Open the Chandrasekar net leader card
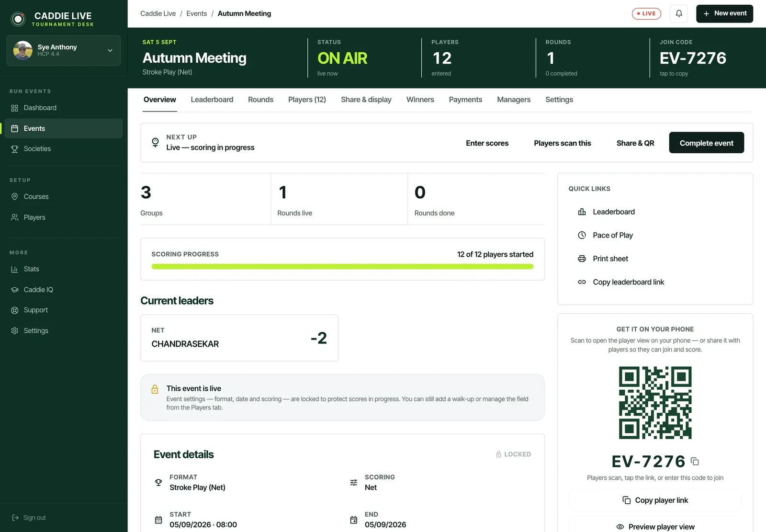The height and width of the screenshot is (532, 766). [239, 338]
